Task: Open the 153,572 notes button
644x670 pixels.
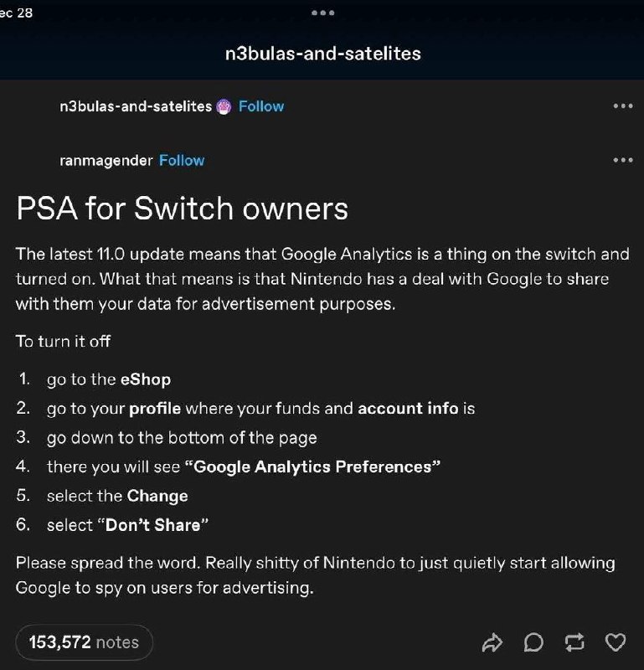Action: pos(85,642)
